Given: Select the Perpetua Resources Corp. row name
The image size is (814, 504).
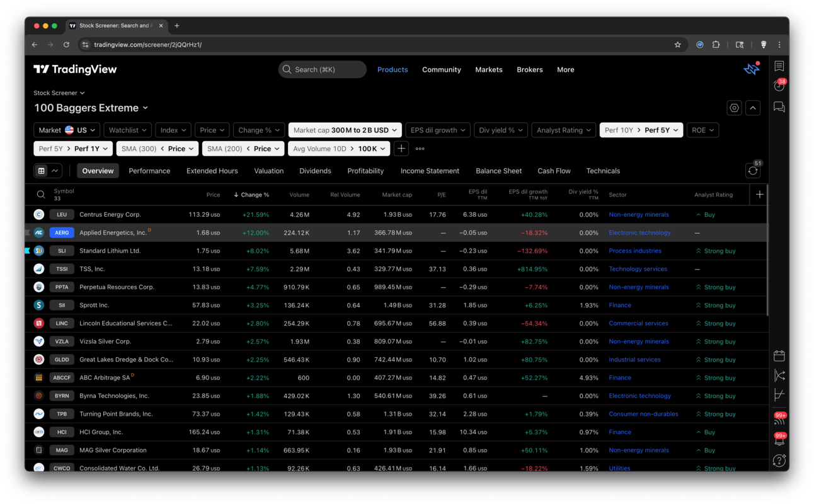Looking at the screenshot, I should point(117,287).
